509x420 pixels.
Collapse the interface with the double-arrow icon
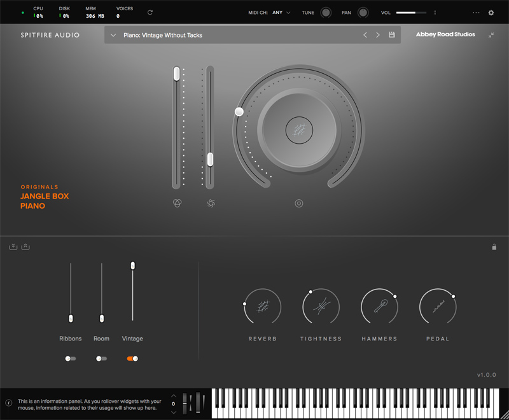click(x=491, y=36)
